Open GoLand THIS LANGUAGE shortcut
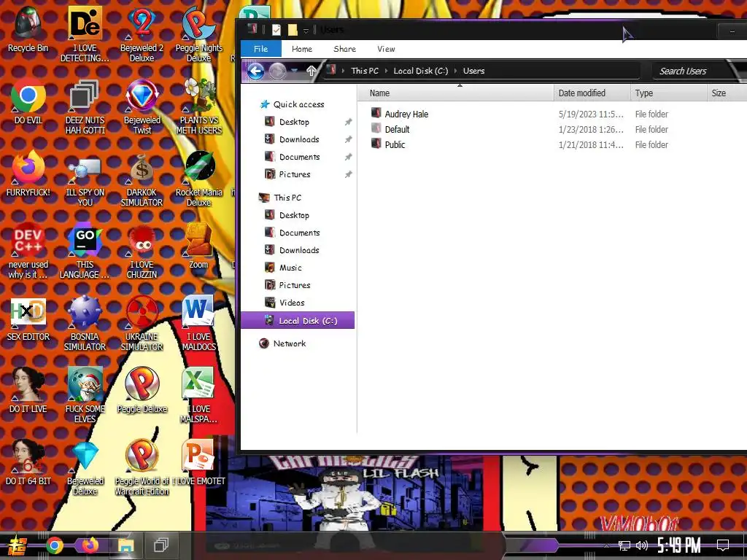This screenshot has height=560, width=747. (x=85, y=251)
